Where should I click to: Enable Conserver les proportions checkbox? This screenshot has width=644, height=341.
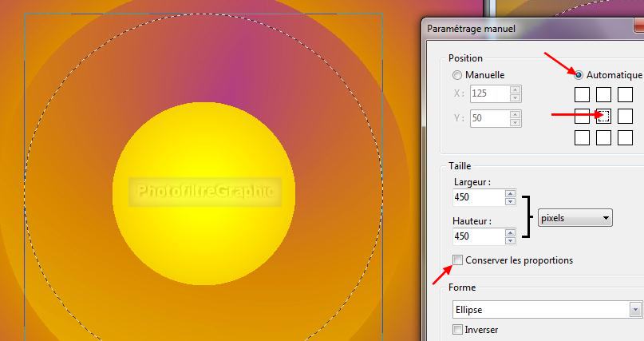457,260
